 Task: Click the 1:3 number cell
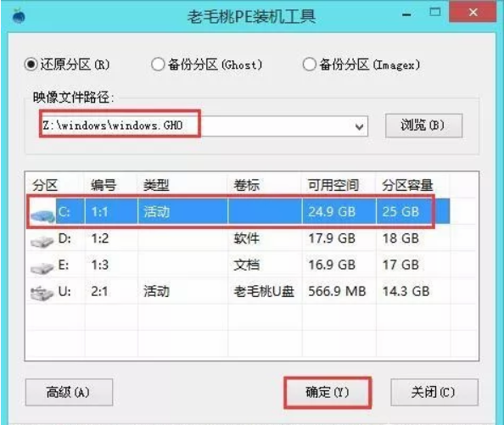click(99, 265)
